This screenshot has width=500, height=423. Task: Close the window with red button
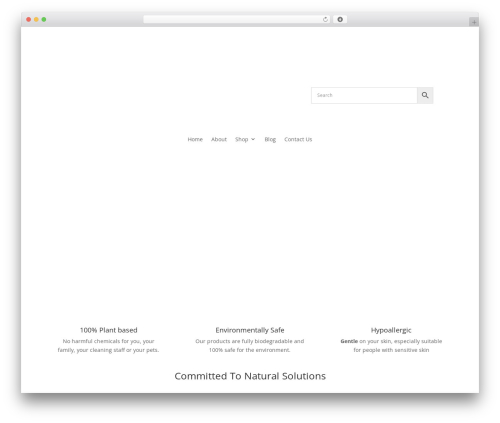(29, 19)
